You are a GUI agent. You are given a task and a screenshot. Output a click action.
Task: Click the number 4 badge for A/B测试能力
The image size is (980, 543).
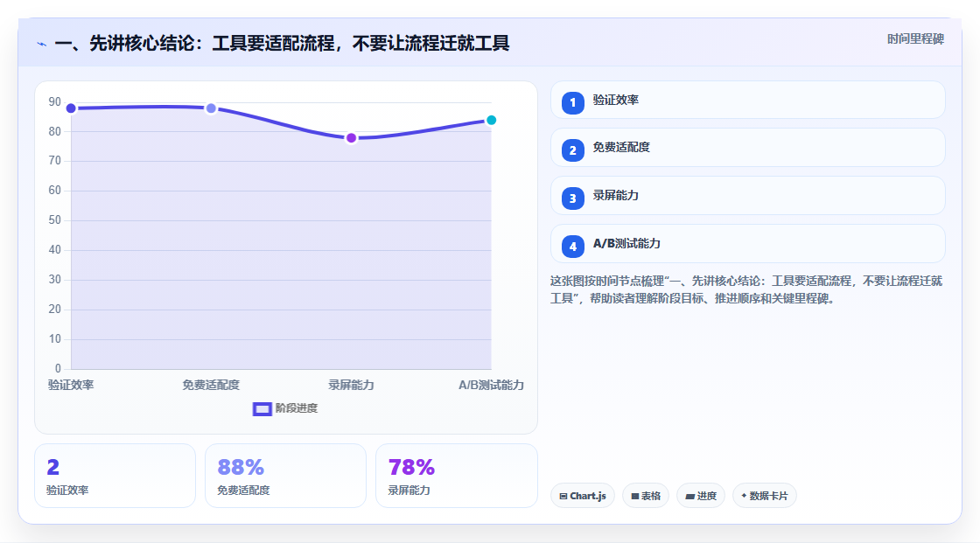tap(572, 247)
